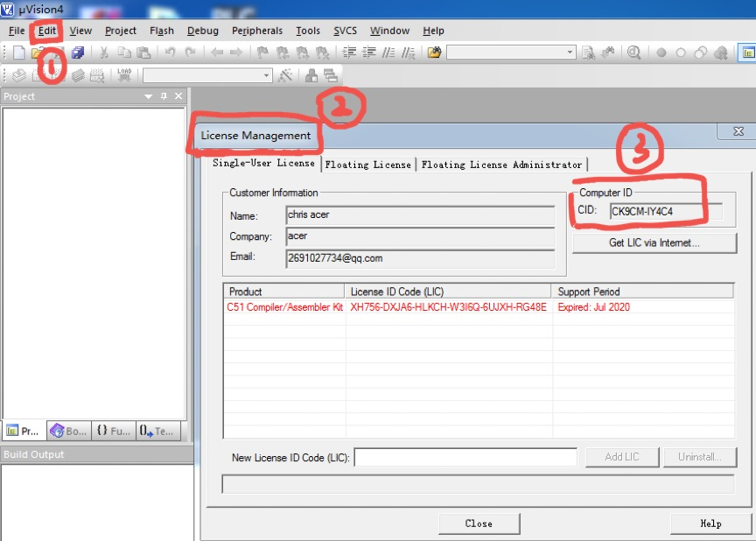Undo the last action via toolbar
The width and height of the screenshot is (756, 541).
170,52
